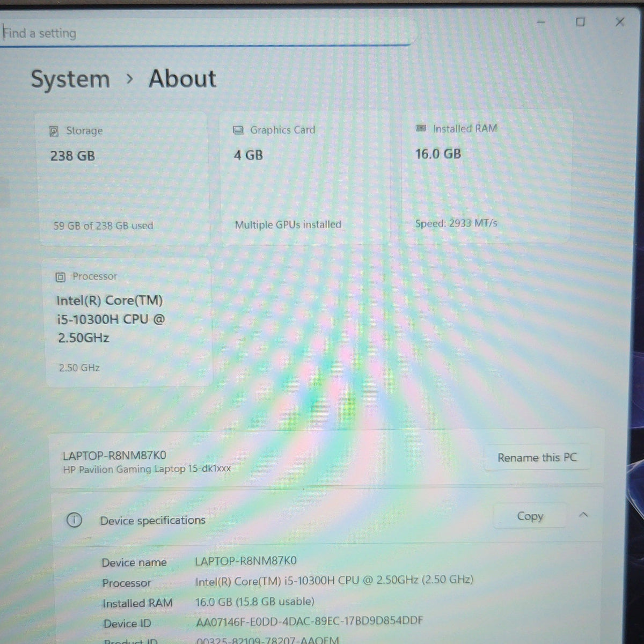The height and width of the screenshot is (644, 644).
Task: Click the Device specifications info icon
Action: [74, 520]
